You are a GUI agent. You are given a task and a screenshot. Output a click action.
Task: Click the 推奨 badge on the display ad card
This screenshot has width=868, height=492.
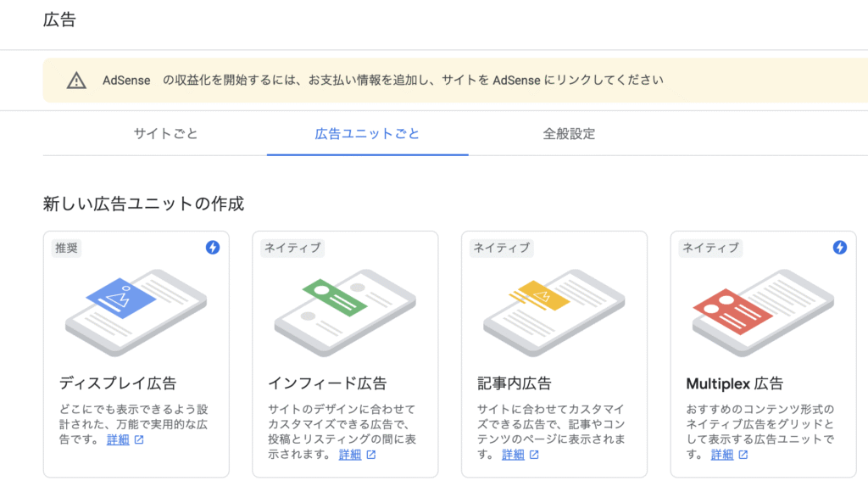(x=66, y=248)
